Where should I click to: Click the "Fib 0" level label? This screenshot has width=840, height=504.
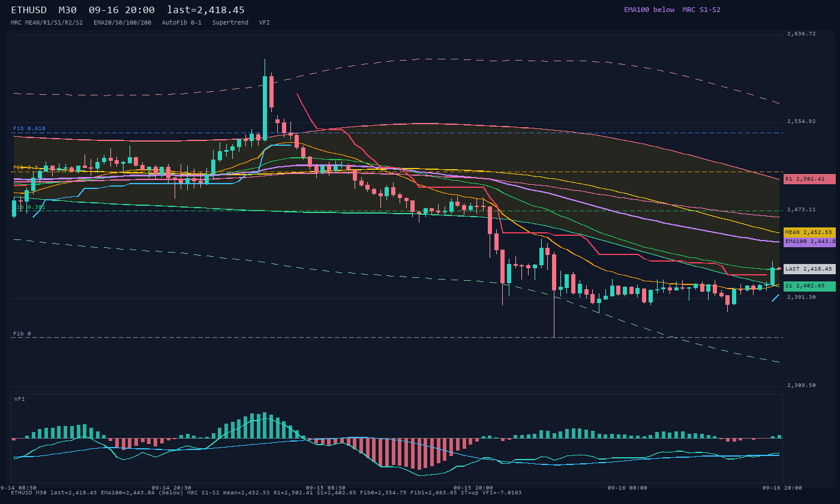[22, 334]
